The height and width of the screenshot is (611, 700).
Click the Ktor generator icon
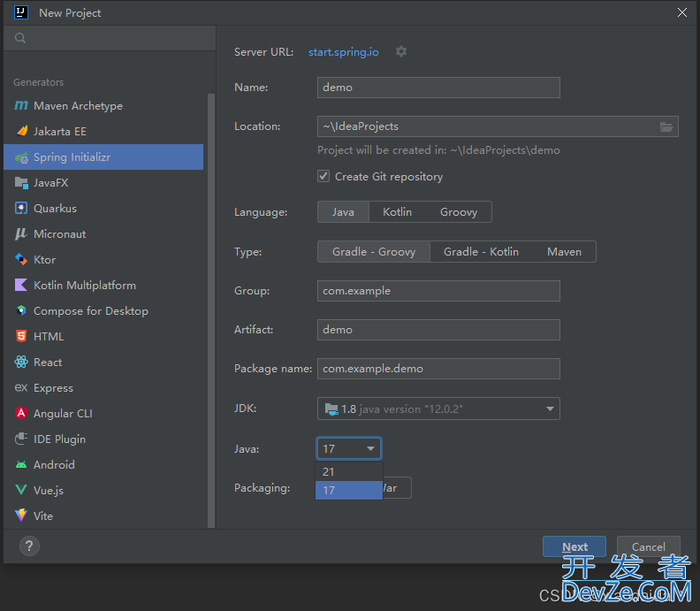(21, 259)
